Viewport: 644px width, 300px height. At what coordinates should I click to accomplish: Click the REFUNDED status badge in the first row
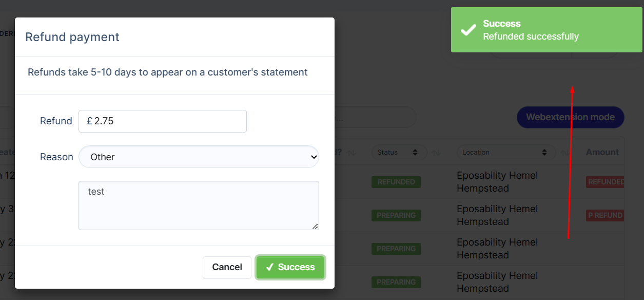click(x=396, y=182)
